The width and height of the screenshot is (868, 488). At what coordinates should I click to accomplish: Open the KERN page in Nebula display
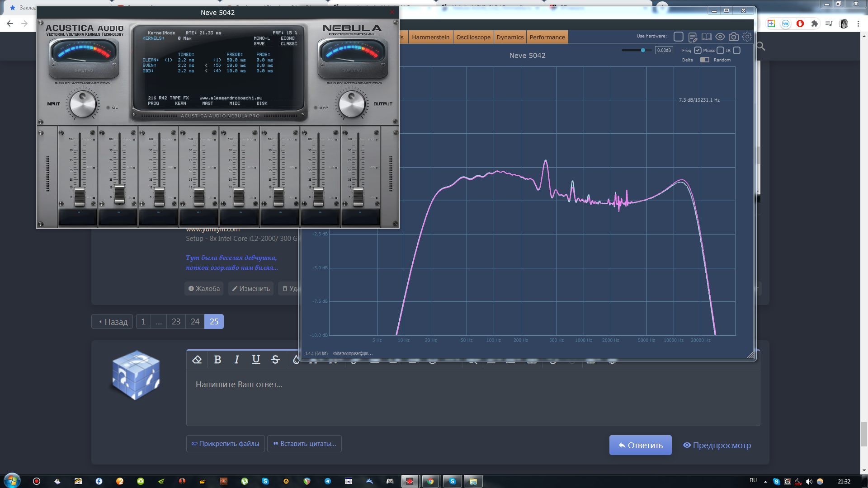click(x=180, y=103)
